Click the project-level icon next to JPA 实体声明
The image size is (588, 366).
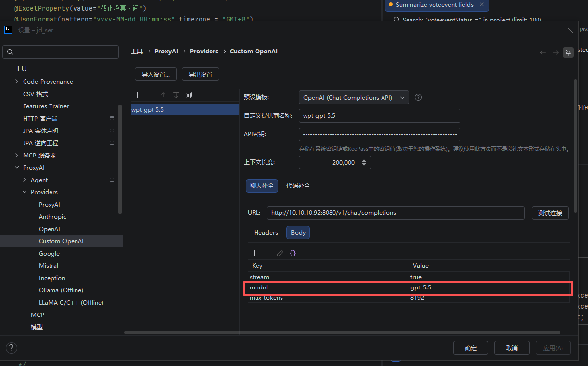pyautogui.click(x=112, y=131)
